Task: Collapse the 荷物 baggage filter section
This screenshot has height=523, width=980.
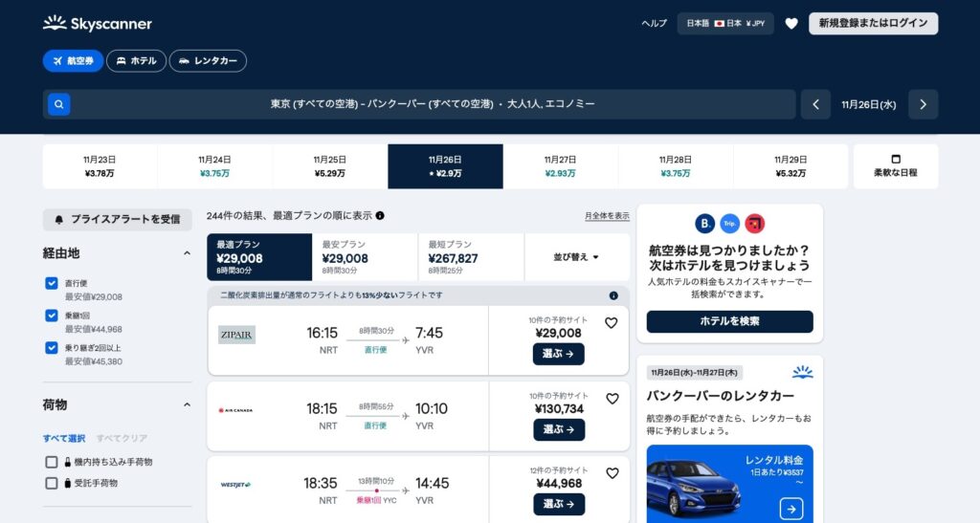Action: (x=187, y=405)
